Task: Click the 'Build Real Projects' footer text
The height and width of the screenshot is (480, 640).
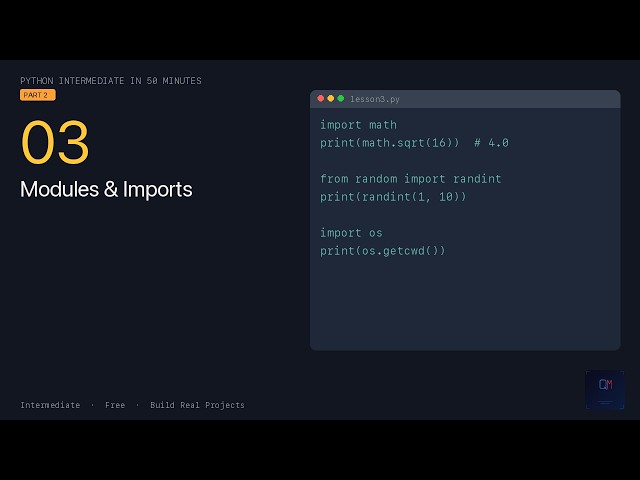Action: tap(197, 405)
